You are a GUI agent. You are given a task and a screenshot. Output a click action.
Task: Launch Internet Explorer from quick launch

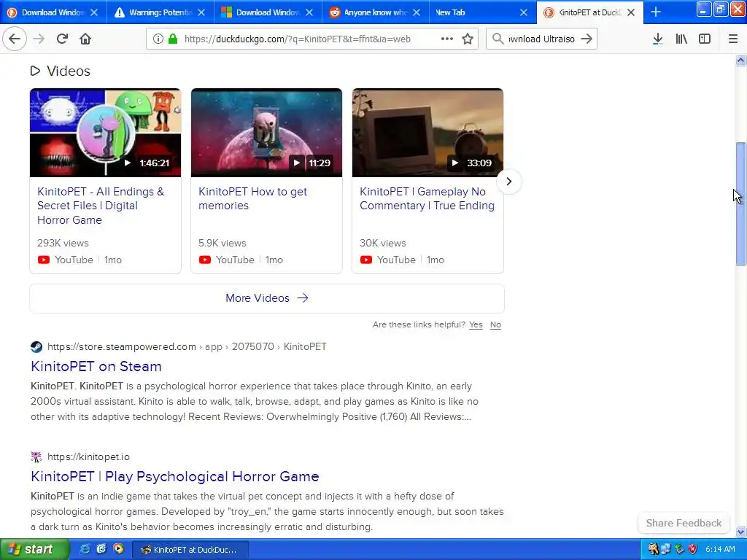click(85, 549)
